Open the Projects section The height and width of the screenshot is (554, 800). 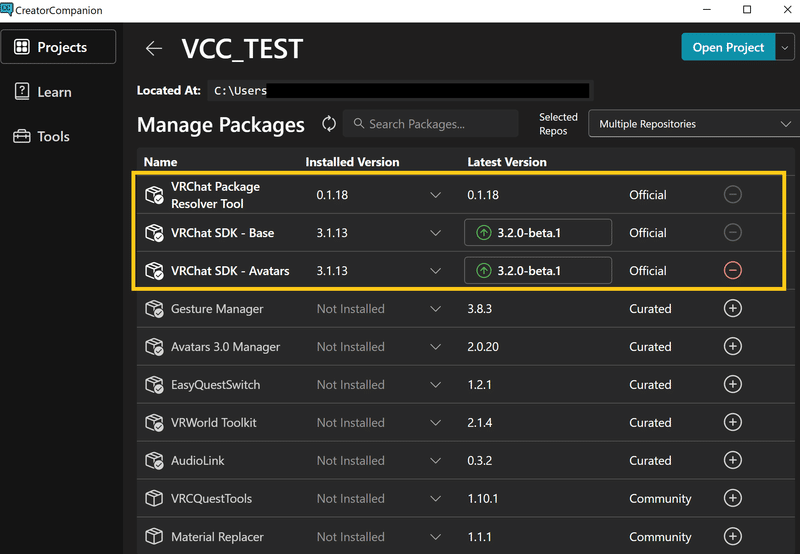click(x=58, y=47)
